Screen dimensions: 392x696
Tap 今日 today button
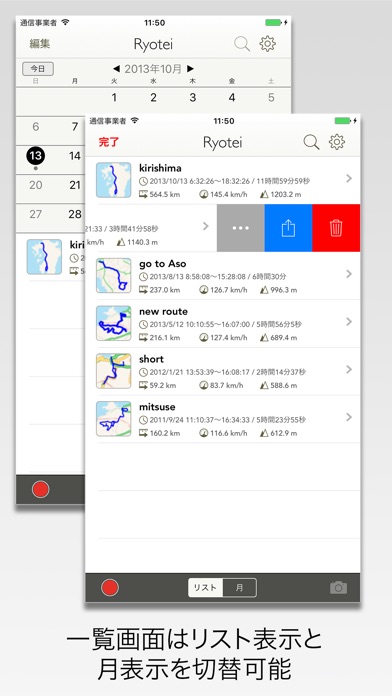(38, 69)
